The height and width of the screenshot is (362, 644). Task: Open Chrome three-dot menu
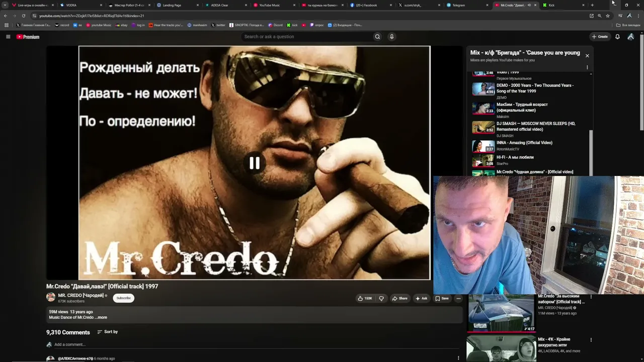[x=638, y=16]
